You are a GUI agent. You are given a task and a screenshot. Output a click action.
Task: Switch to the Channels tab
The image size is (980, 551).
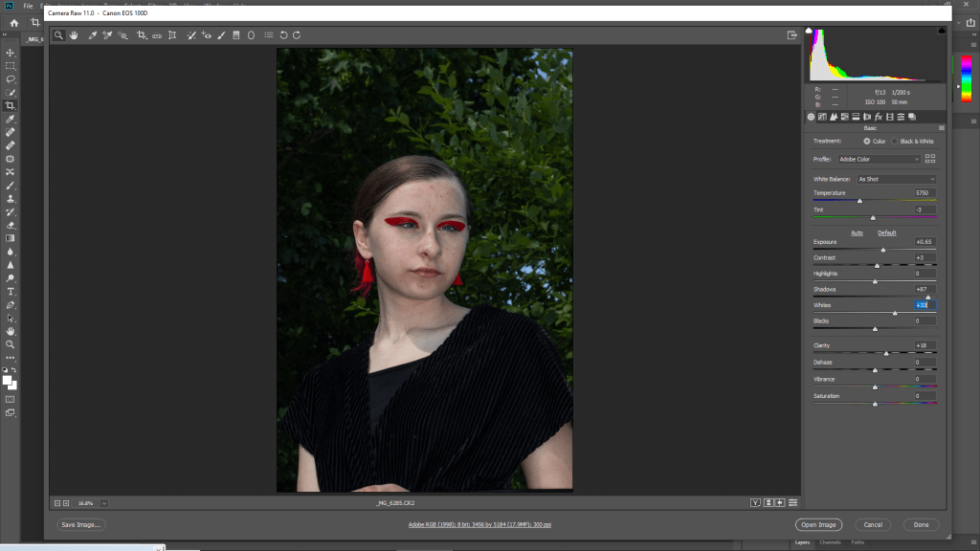[x=830, y=542]
